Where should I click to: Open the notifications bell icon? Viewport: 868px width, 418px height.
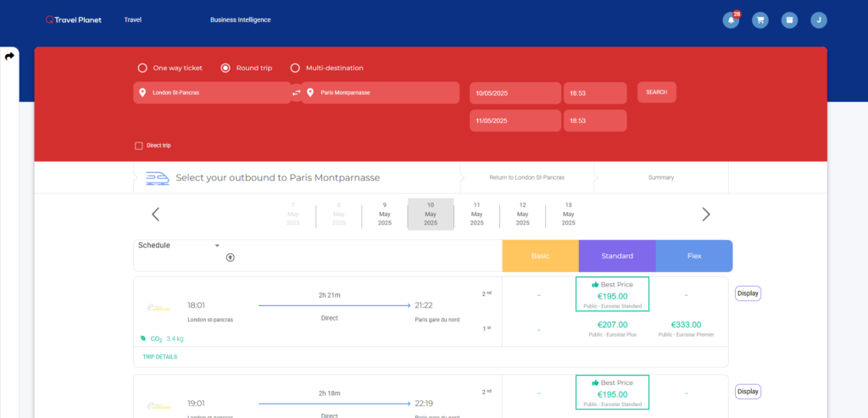pyautogui.click(x=731, y=20)
